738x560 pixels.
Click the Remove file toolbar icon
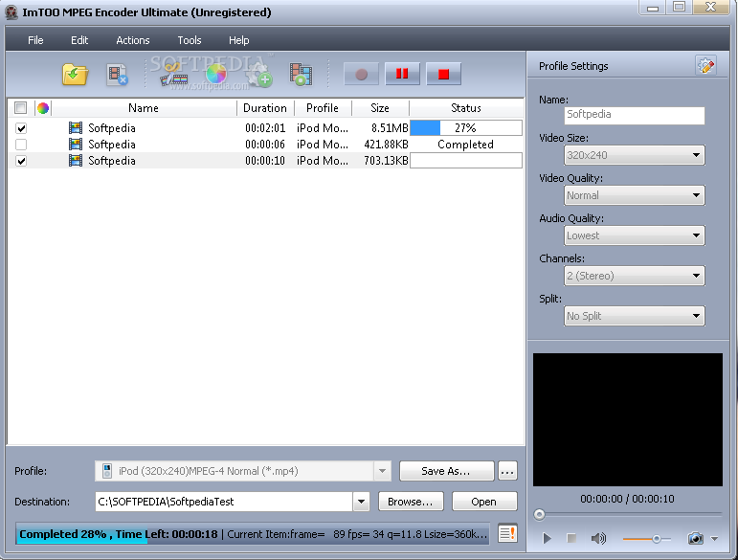pyautogui.click(x=117, y=75)
